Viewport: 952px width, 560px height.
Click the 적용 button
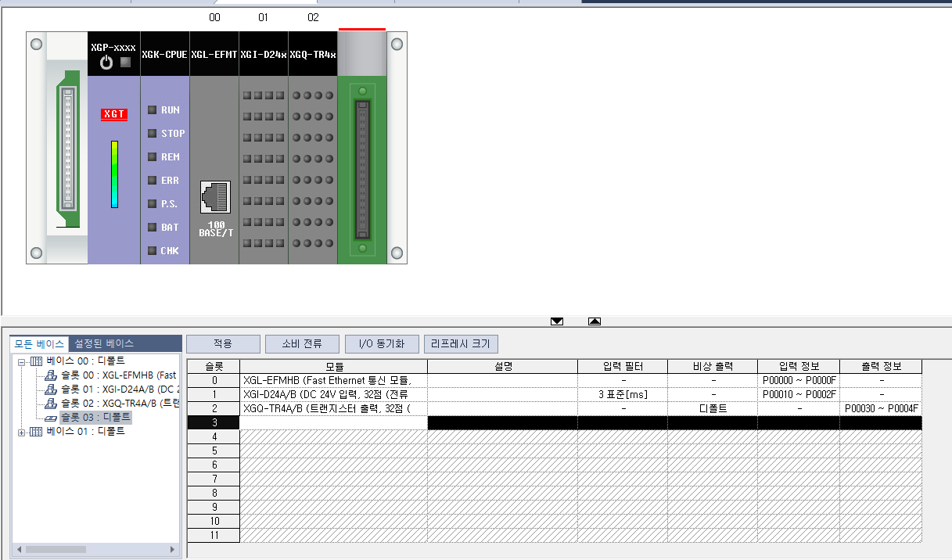223,344
